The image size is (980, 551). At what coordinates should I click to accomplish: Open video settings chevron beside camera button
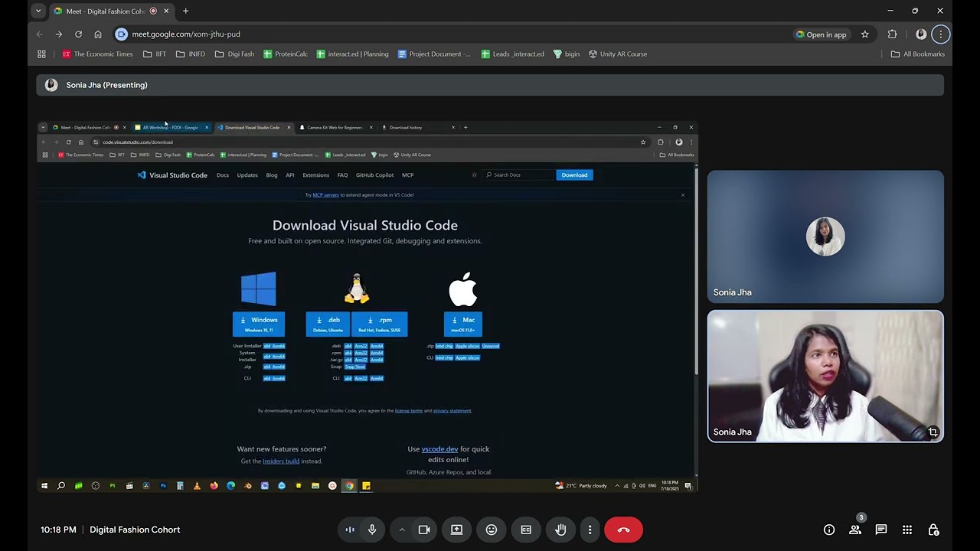401,530
